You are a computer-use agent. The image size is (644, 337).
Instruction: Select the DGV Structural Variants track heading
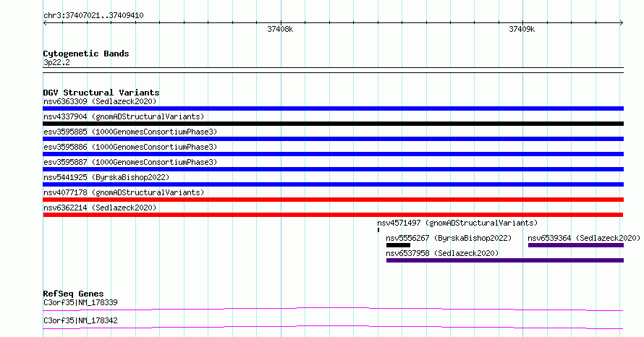coord(101,93)
